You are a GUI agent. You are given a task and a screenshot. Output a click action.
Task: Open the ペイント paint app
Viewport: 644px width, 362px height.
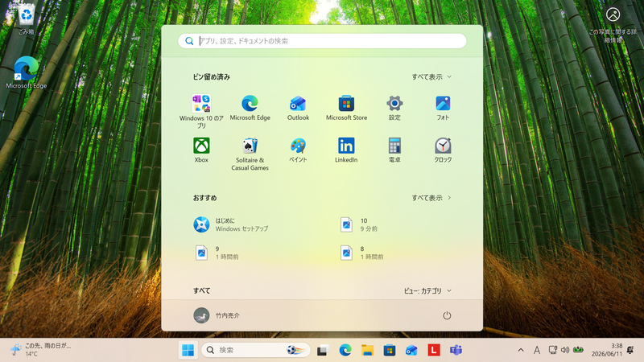(298, 150)
